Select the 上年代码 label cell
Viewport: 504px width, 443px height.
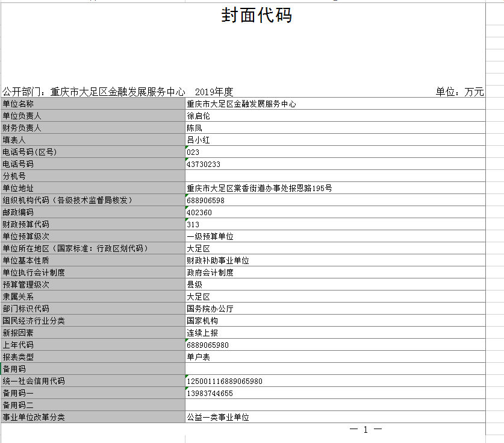click(93, 345)
